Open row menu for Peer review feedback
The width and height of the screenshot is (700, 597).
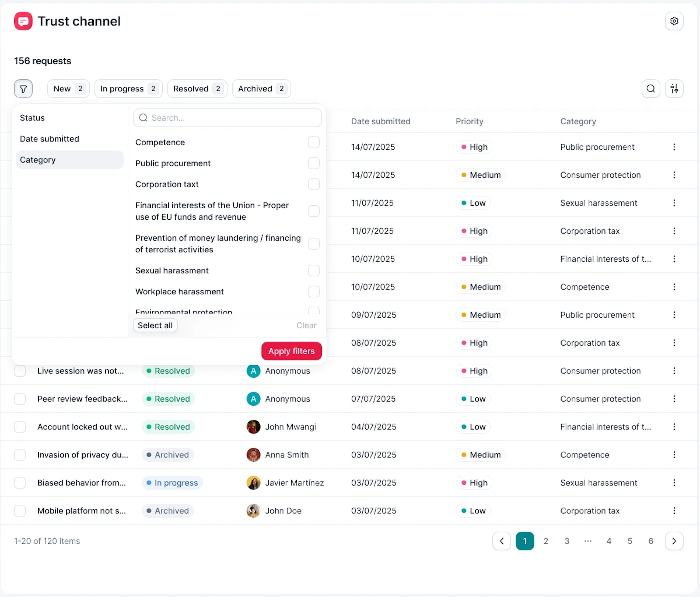click(x=674, y=399)
